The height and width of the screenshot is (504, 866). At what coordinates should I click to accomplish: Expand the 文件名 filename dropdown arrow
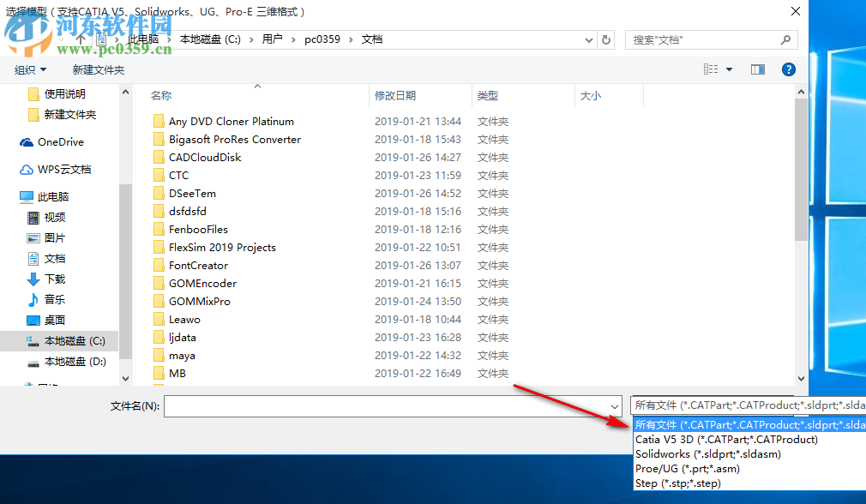point(616,405)
